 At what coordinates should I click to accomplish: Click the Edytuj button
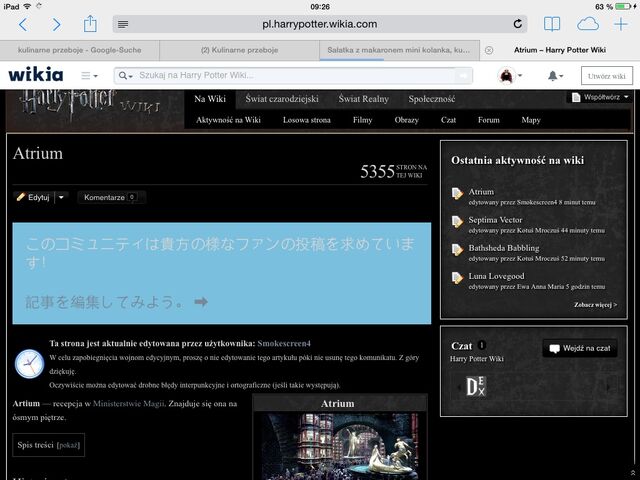33,198
